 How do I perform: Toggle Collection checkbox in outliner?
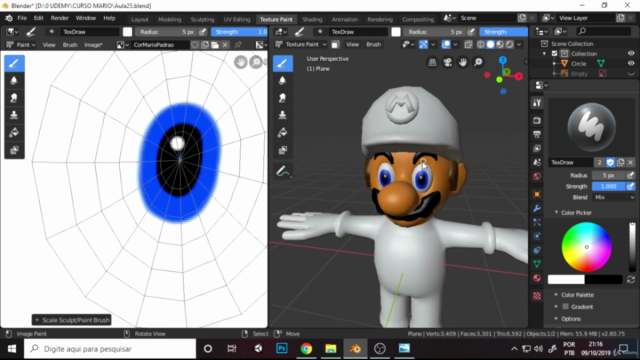554,53
